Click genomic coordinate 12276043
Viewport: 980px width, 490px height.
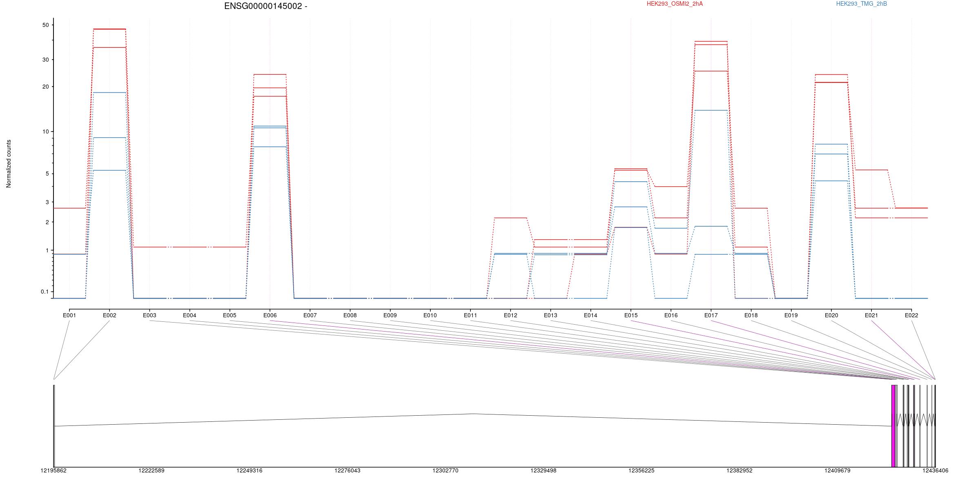(x=347, y=470)
